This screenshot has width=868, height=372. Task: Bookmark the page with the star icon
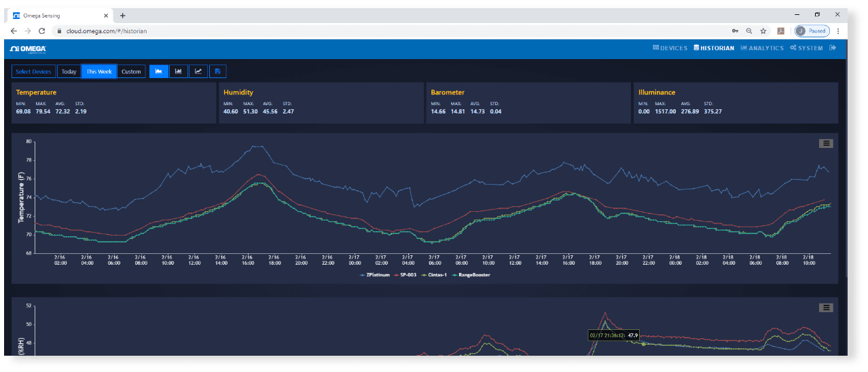763,31
